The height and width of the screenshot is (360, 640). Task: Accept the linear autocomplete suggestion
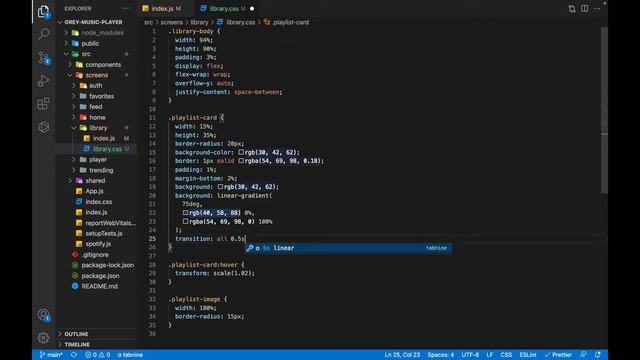348,248
